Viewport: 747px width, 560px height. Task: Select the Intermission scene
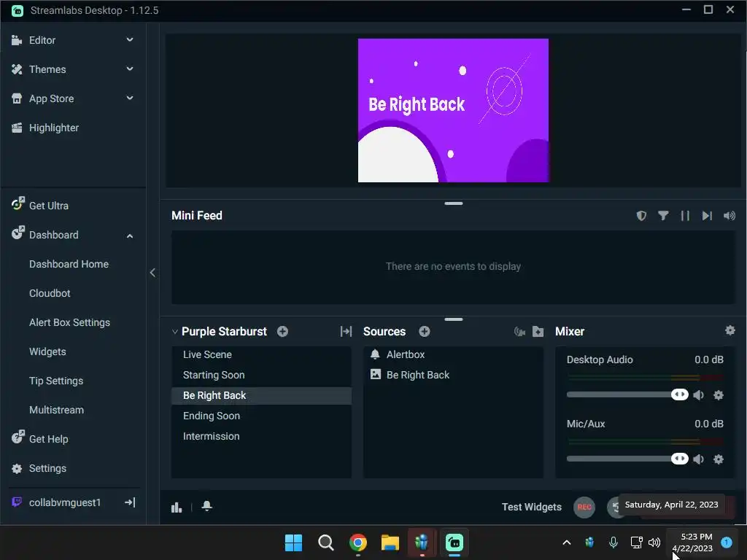tap(261, 437)
